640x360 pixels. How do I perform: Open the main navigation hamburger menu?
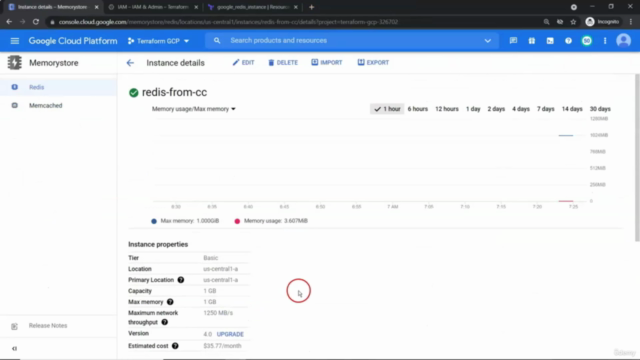(x=15, y=41)
